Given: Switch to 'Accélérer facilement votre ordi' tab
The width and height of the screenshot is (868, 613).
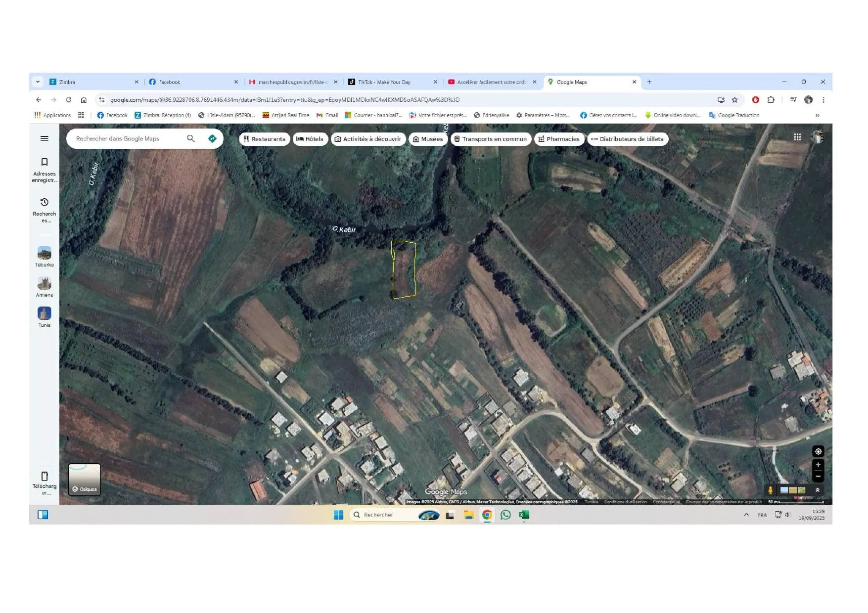Looking at the screenshot, I should [x=492, y=82].
